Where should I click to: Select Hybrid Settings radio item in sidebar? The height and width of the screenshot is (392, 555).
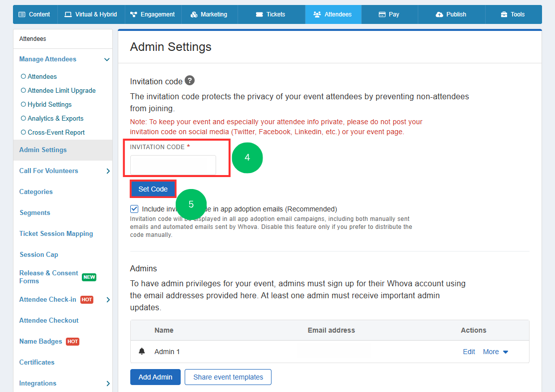point(46,104)
